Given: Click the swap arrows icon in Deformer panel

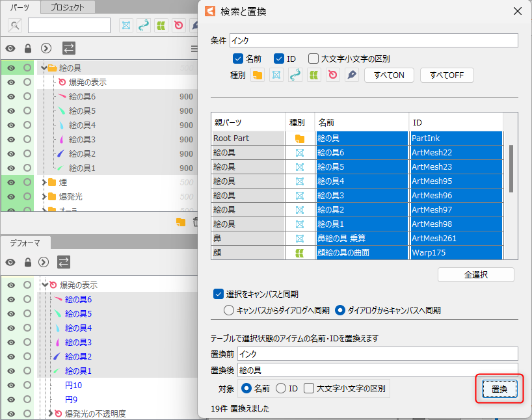Looking at the screenshot, I should tap(64, 262).
